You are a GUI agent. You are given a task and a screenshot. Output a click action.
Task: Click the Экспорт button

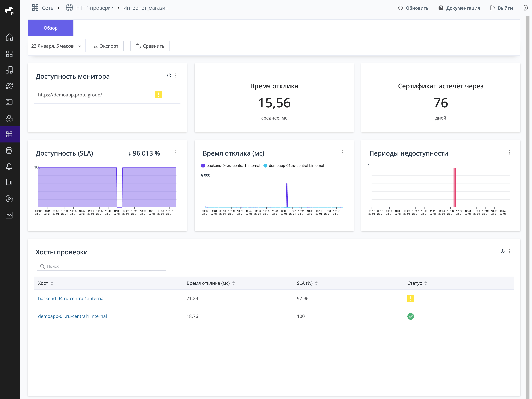coord(106,46)
